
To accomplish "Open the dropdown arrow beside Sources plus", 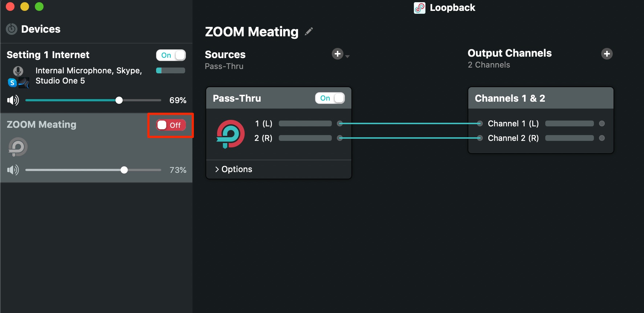I will tap(347, 56).
